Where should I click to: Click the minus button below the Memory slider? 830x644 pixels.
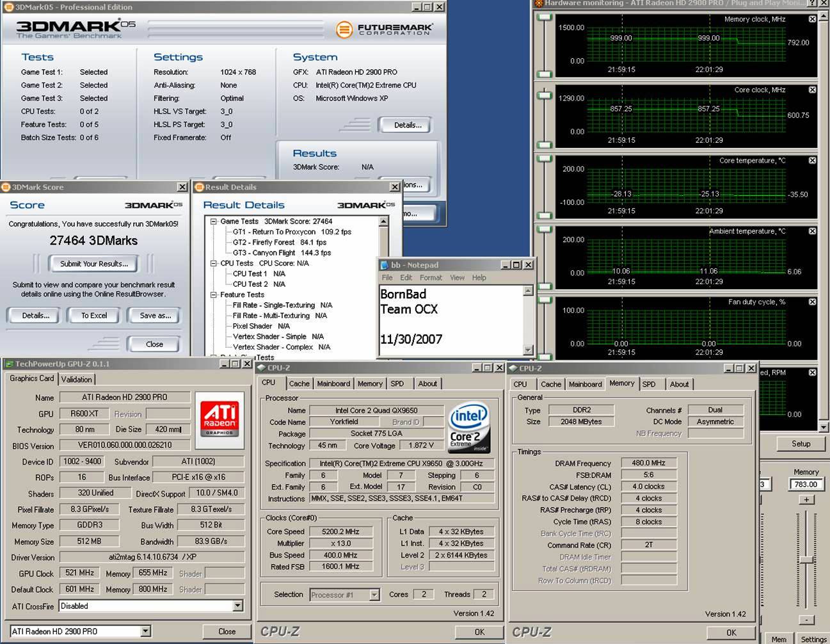[x=806, y=620]
